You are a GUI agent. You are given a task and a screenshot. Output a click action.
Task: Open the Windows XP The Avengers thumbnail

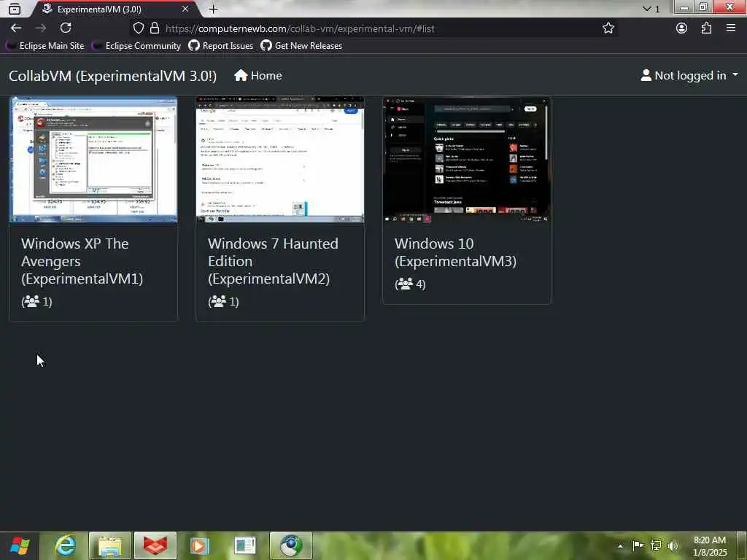[x=93, y=160]
